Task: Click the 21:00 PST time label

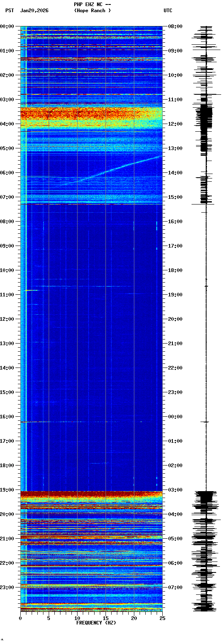Action: point(7,539)
